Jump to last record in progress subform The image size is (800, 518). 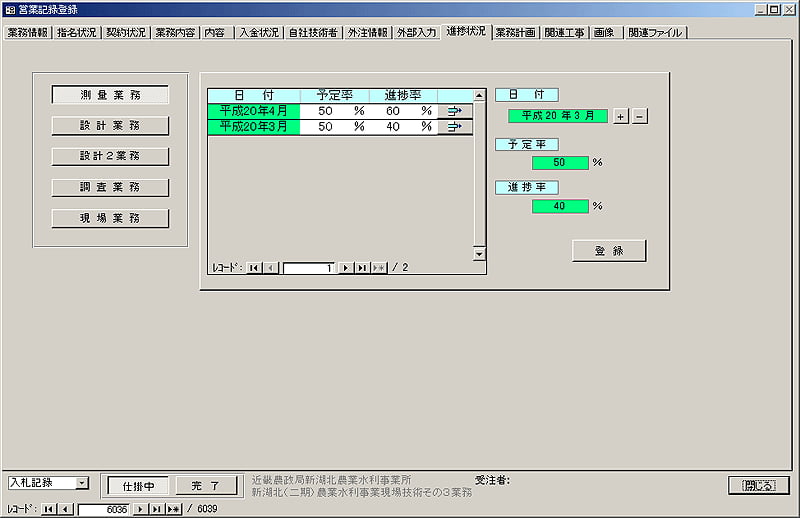tap(362, 268)
